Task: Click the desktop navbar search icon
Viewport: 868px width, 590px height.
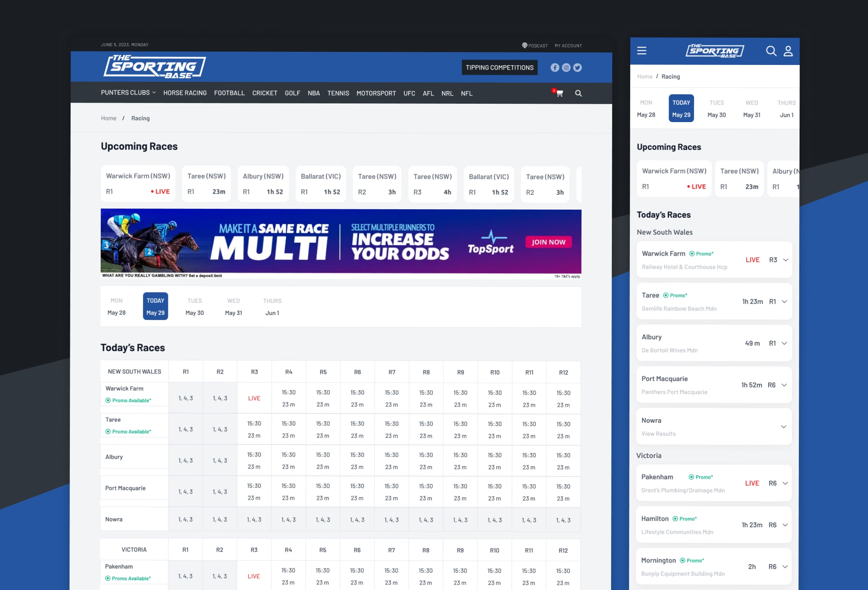Action: coord(578,94)
